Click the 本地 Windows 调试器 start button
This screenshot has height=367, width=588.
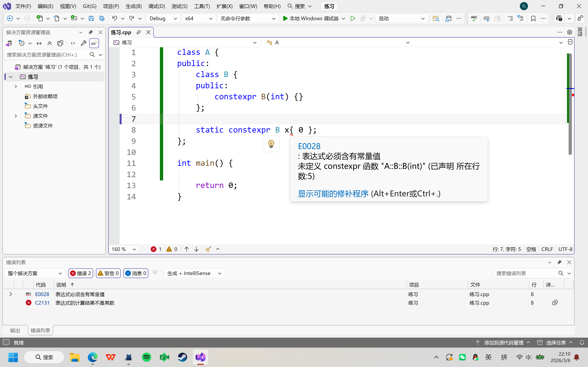point(311,18)
